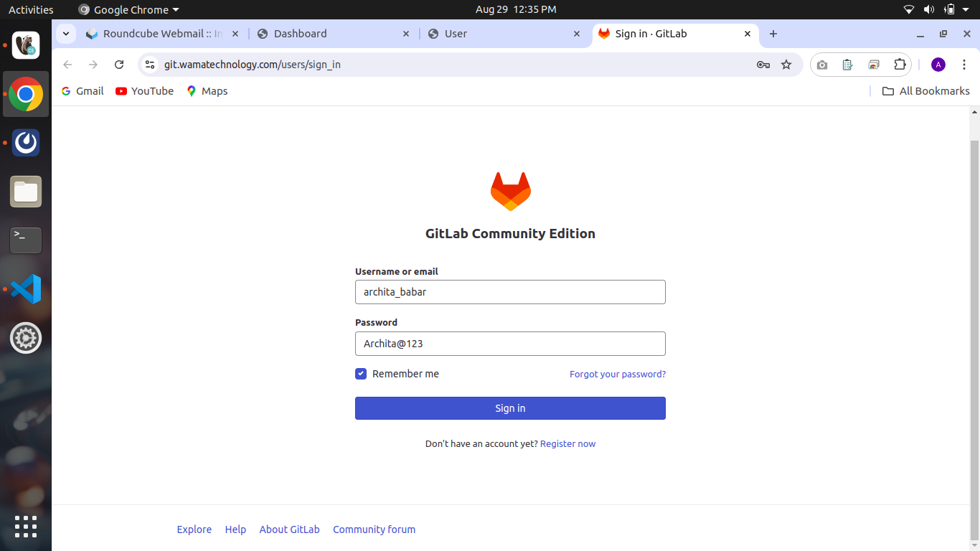
Task: Open a new browser tab
Action: (x=773, y=34)
